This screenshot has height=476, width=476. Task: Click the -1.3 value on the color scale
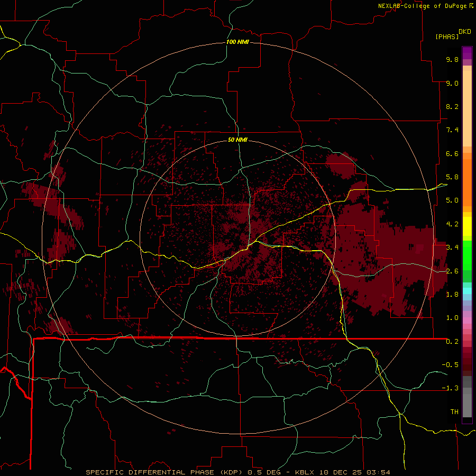tap(450, 388)
